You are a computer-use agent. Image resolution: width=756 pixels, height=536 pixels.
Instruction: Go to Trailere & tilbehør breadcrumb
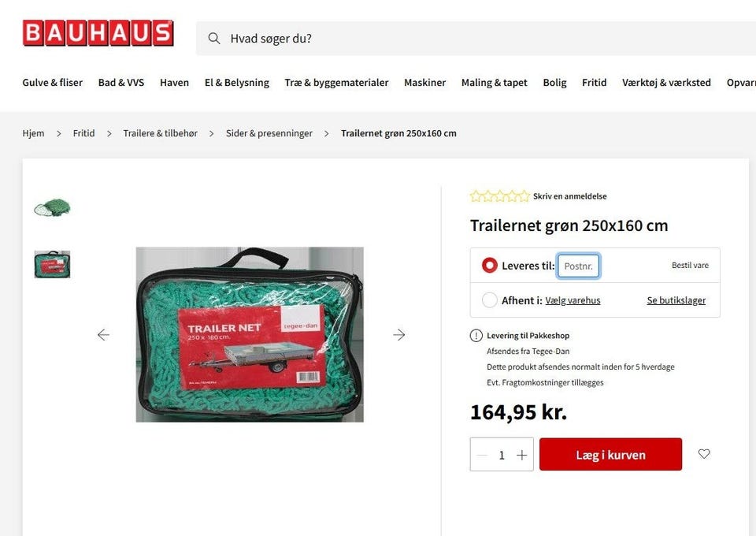[x=160, y=133]
